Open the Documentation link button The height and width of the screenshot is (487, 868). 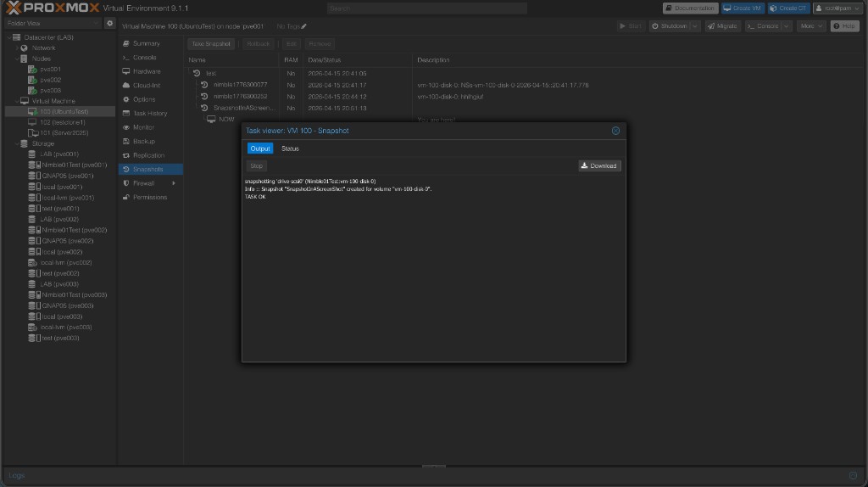tap(690, 8)
